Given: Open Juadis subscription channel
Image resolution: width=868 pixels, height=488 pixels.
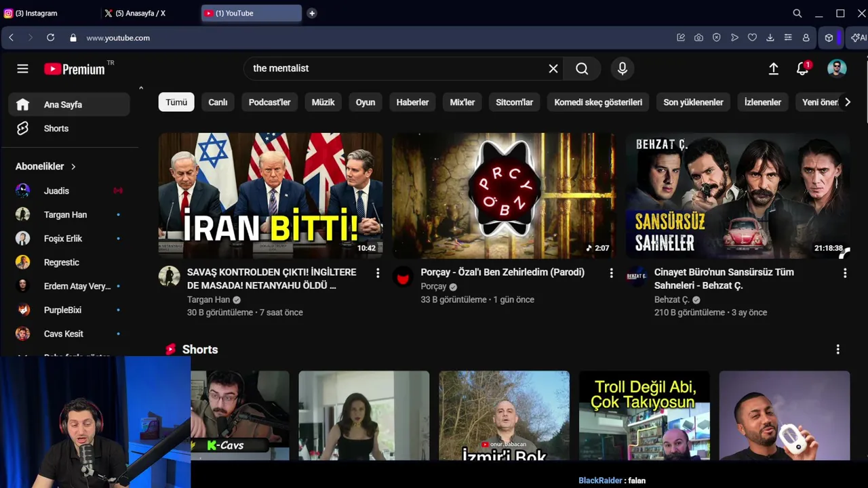Looking at the screenshot, I should (69, 191).
